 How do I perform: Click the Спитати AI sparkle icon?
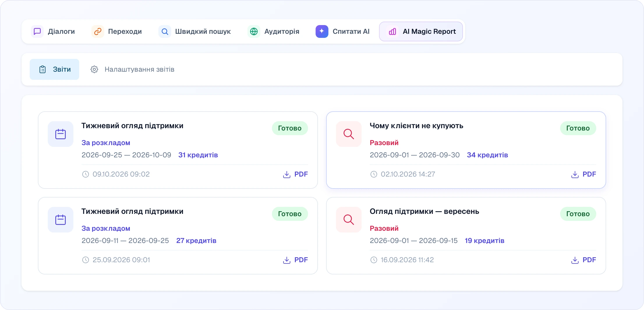tap(322, 31)
